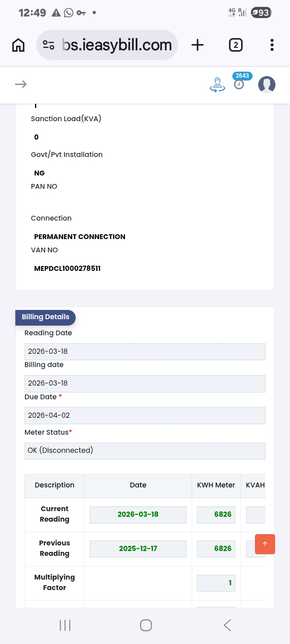This screenshot has width=290, height=644.
Task: Open site settings icon in address bar
Action: pyautogui.click(x=49, y=45)
